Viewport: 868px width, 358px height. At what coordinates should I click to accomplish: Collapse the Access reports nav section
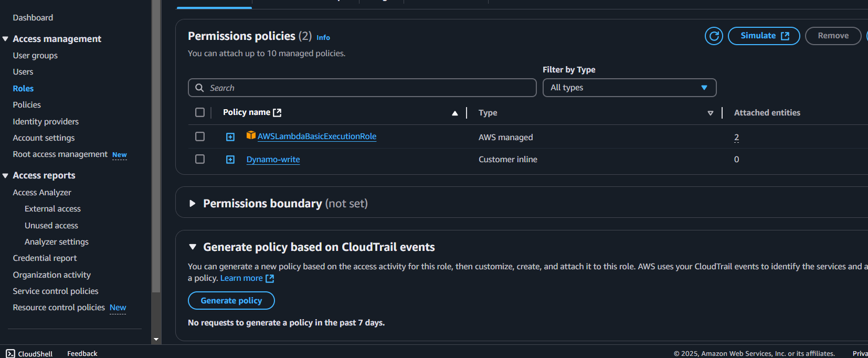(5, 175)
